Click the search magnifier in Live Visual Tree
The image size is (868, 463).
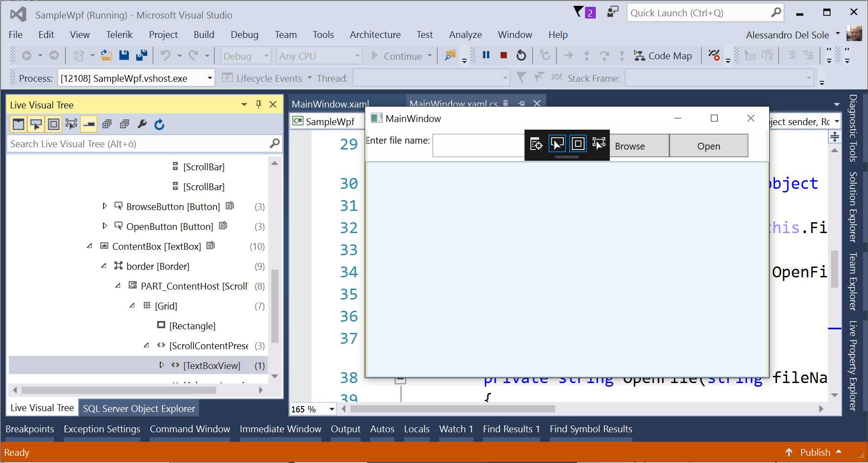coord(274,144)
